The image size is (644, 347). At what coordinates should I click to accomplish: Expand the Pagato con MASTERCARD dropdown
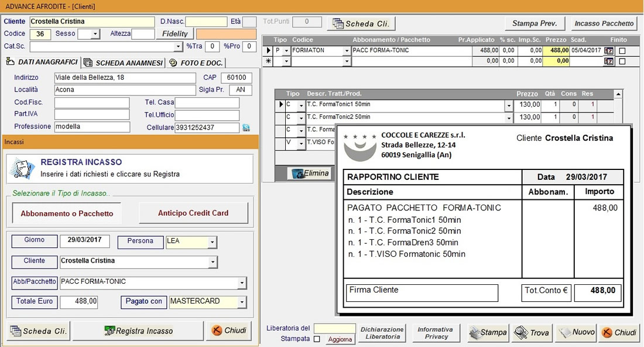[x=242, y=302]
